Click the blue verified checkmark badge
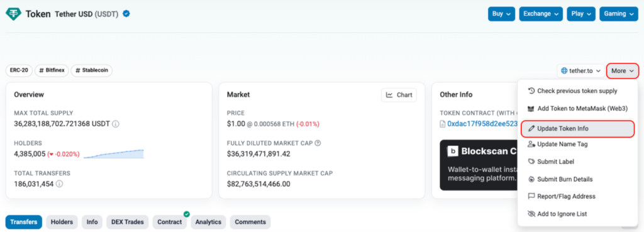 tap(126, 14)
